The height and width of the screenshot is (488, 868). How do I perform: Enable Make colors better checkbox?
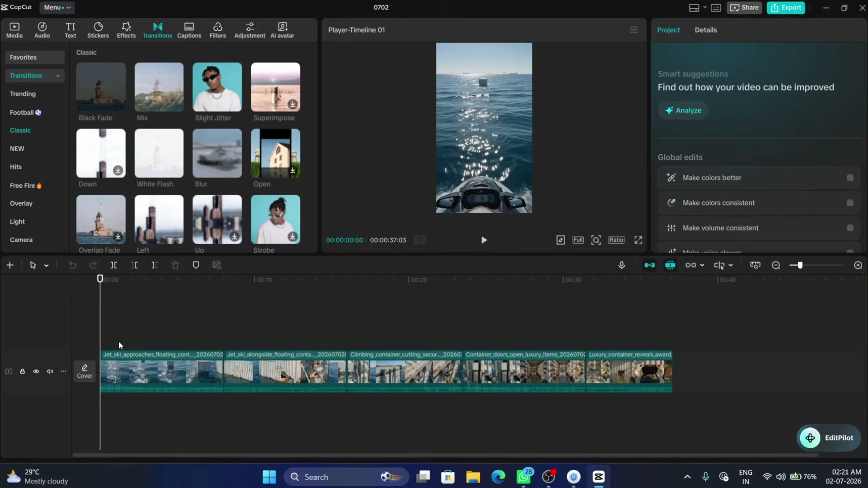coord(850,178)
